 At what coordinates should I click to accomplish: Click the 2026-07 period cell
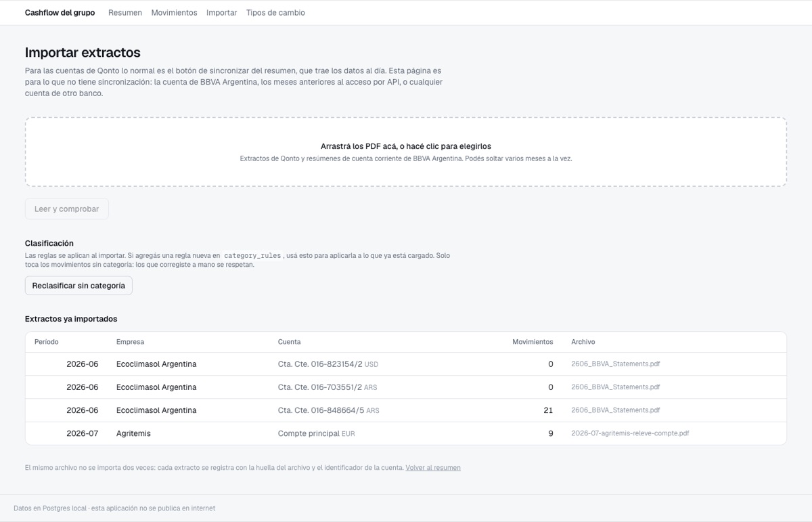tap(83, 433)
